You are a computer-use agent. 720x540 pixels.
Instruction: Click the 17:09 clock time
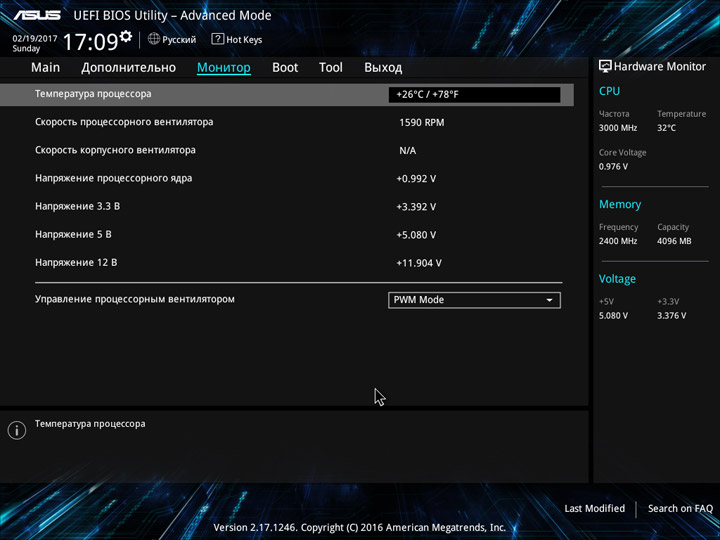click(90, 42)
